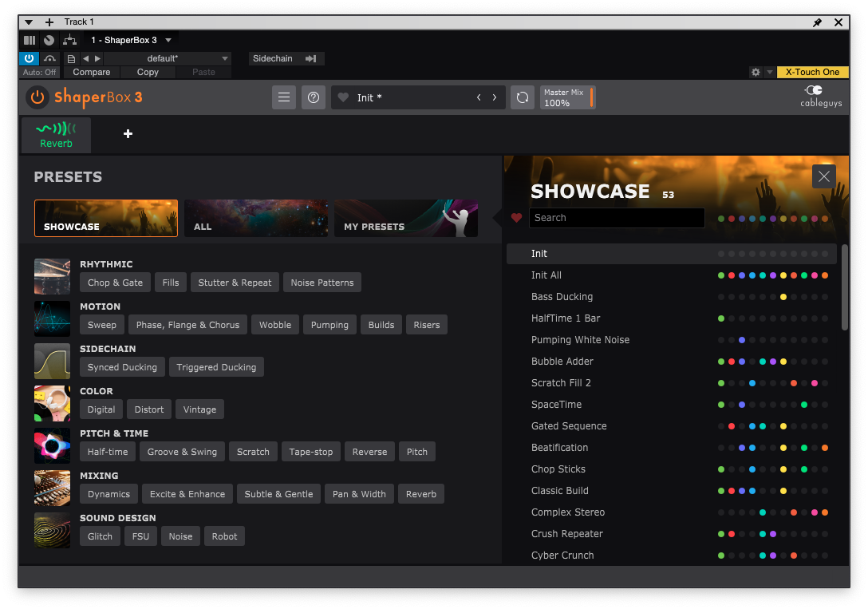868x609 pixels.
Task: Click the automation curve icon
Action: (49, 58)
